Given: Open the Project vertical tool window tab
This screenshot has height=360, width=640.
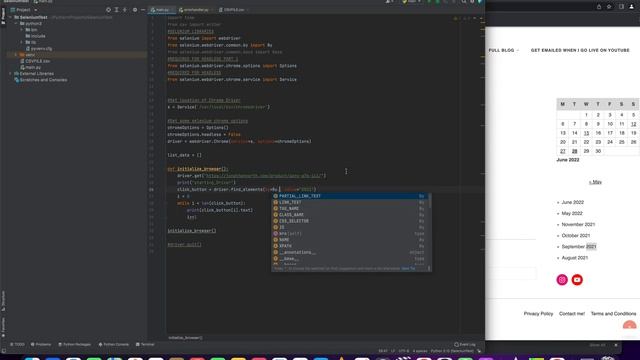Looking at the screenshot, I should tap(3, 16).
